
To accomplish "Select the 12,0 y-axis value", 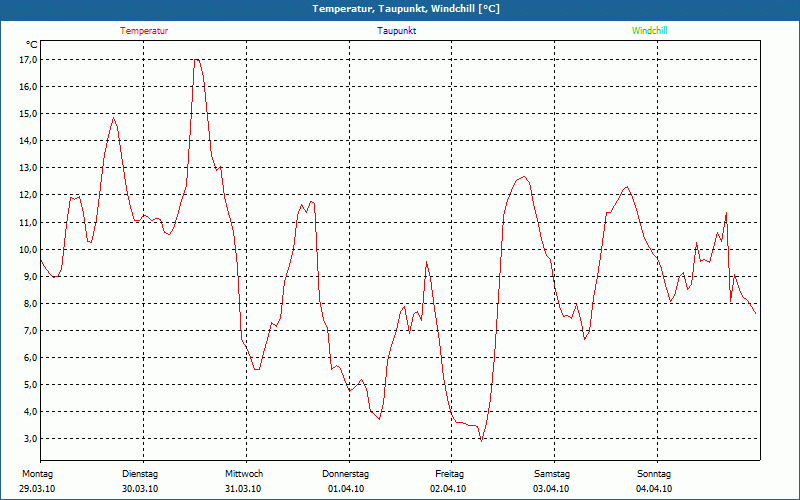I will 29,195.
